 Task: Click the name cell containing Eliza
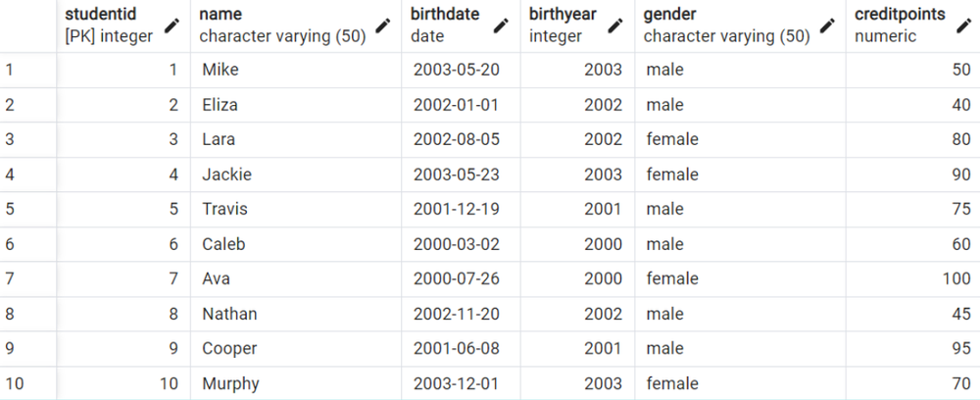tap(296, 104)
